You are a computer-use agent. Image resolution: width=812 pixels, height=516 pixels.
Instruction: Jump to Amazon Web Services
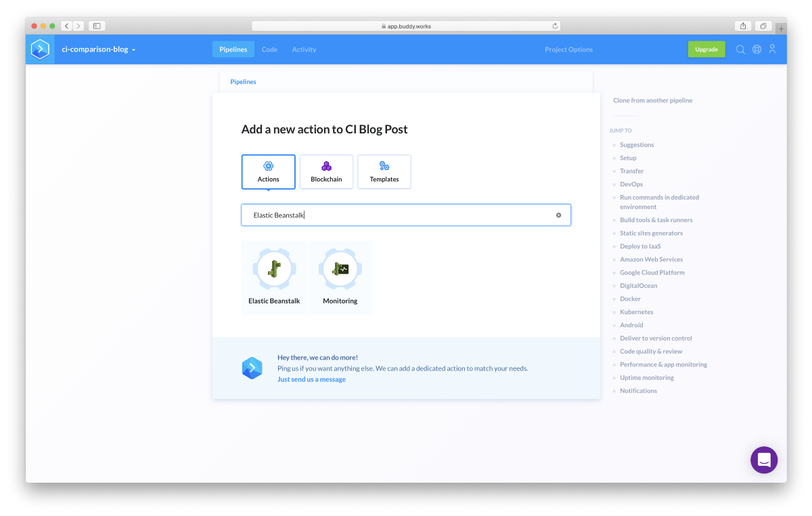click(651, 259)
